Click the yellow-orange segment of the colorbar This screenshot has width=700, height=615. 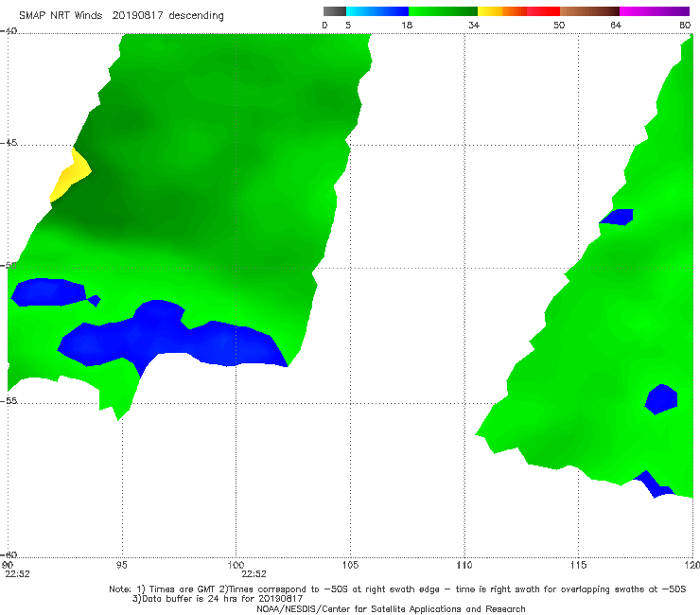[x=501, y=11]
